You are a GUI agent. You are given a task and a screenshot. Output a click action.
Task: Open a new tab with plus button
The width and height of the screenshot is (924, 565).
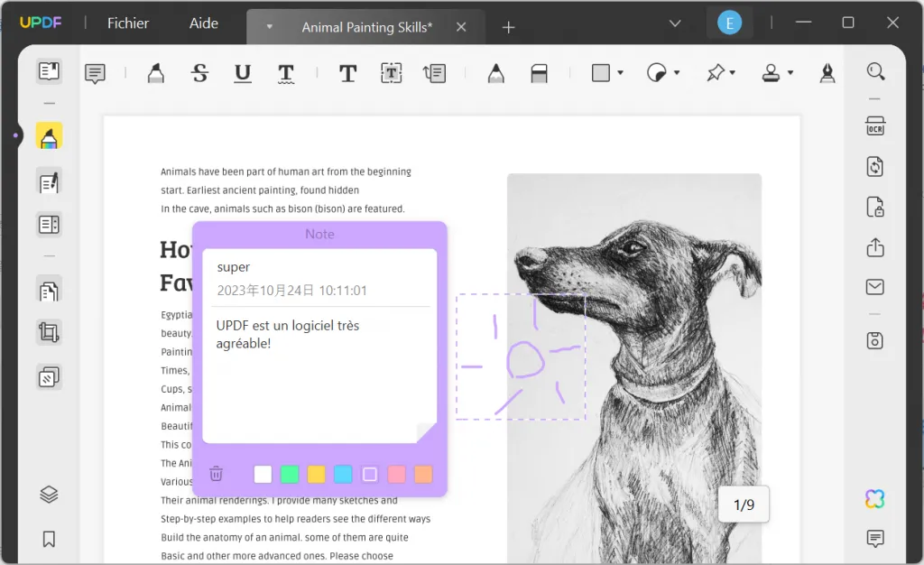click(x=508, y=27)
